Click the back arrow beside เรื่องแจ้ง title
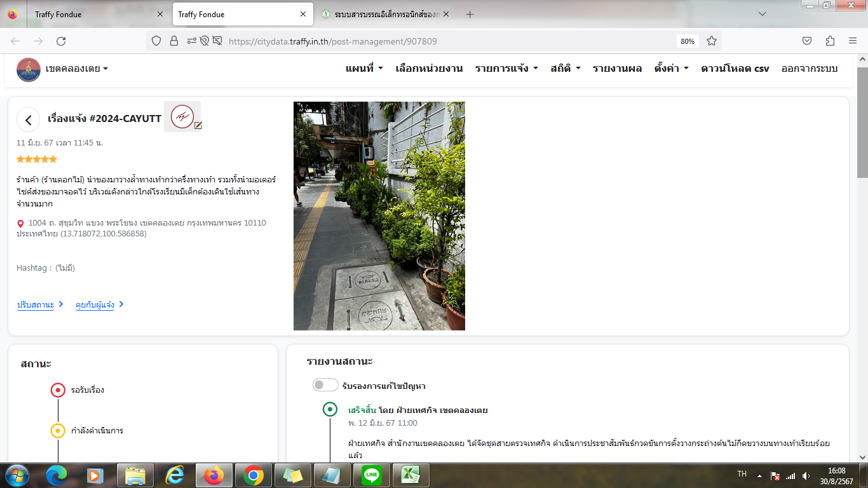This screenshot has width=868, height=488. [x=28, y=119]
